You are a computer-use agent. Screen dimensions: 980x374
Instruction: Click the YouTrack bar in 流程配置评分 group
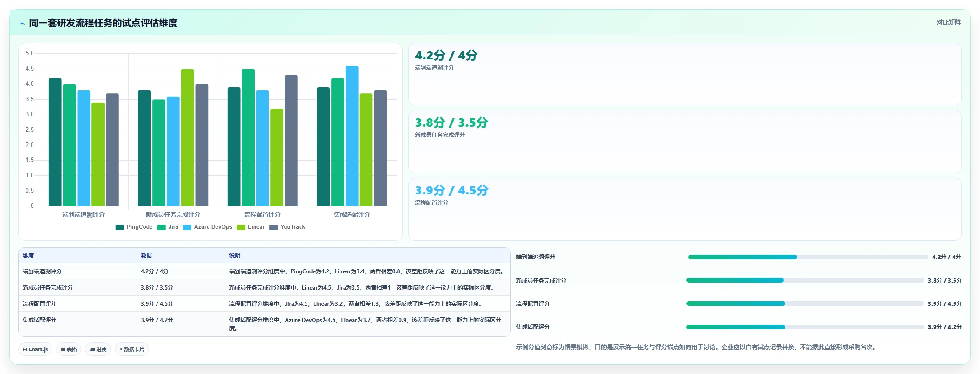coord(291,141)
